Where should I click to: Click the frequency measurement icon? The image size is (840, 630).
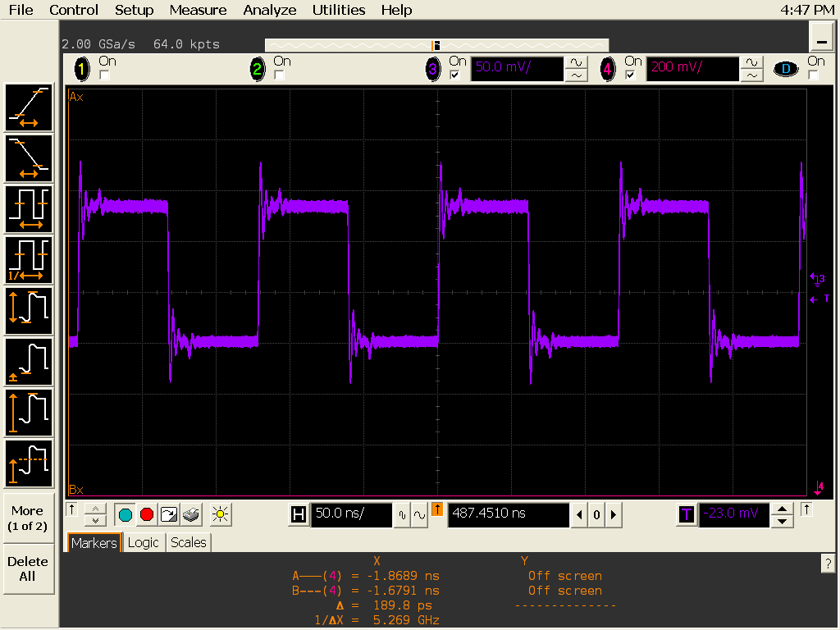coord(29,260)
